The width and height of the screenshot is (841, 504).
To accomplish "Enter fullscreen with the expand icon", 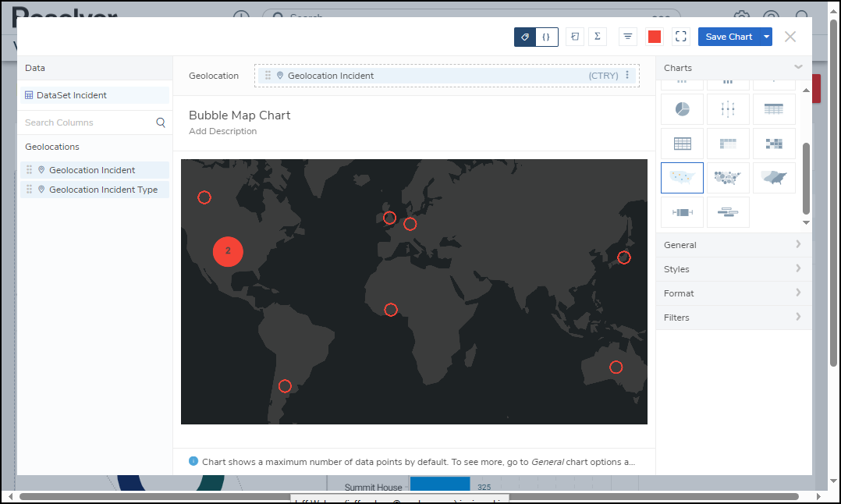I will click(680, 37).
